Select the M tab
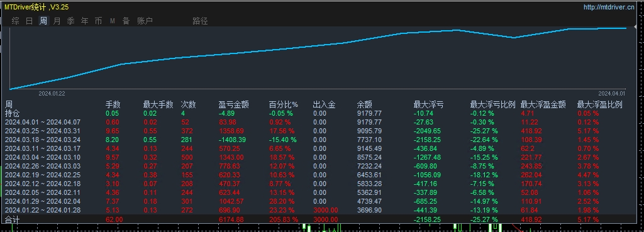This screenshot has height=232, width=644. 112,21
